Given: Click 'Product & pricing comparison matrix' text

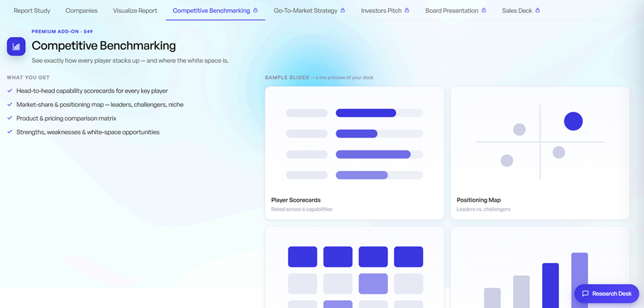Looking at the screenshot, I should [66, 118].
